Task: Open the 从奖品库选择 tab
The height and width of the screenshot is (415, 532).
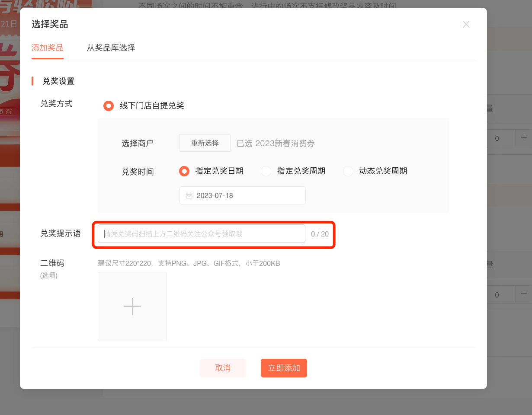Action: 111,48
